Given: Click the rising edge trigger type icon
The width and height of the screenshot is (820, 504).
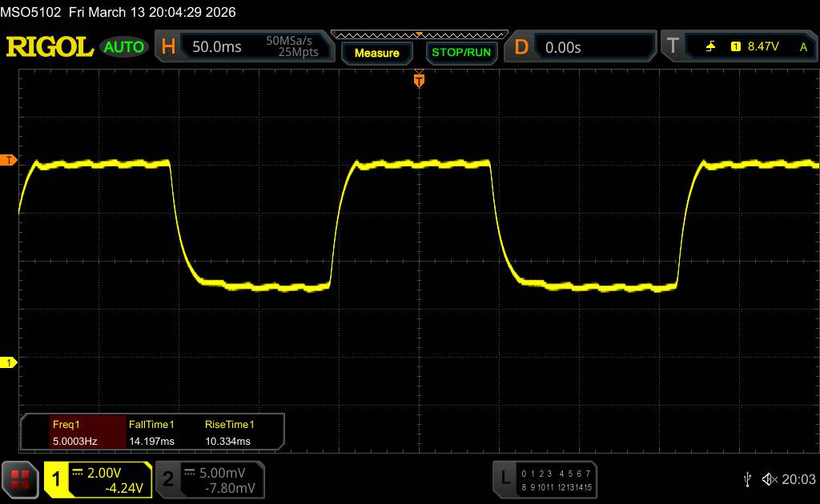Looking at the screenshot, I should pos(710,47).
